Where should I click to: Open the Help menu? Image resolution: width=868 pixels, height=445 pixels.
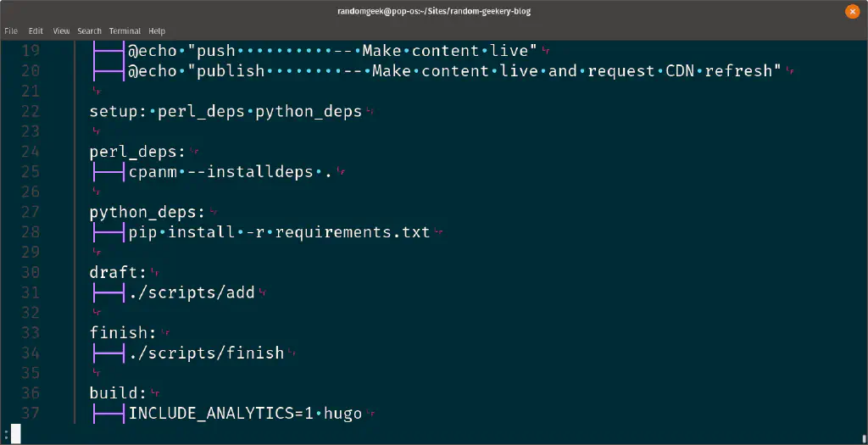157,31
